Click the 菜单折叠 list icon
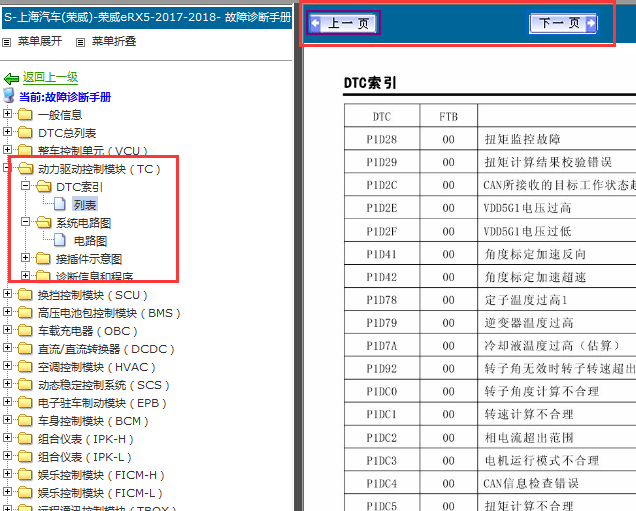The width and height of the screenshot is (636, 511). (x=81, y=42)
